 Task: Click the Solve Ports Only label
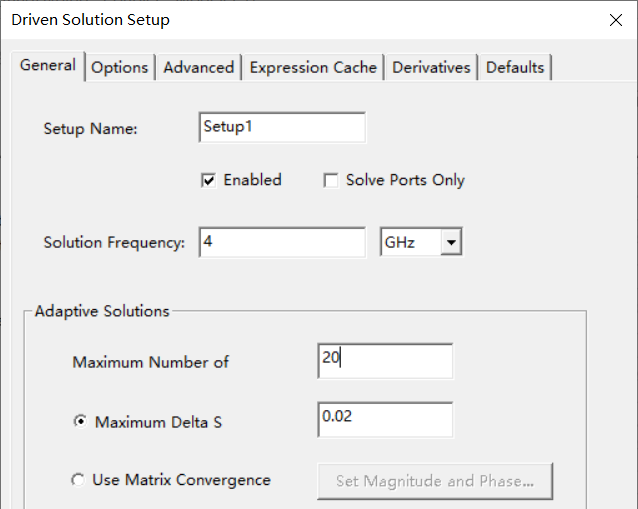point(405,180)
